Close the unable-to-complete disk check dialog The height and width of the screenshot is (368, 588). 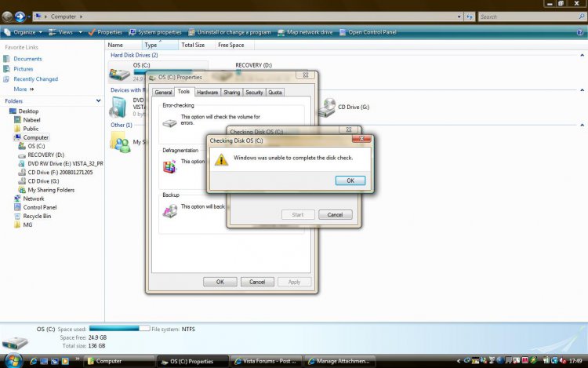(361, 138)
